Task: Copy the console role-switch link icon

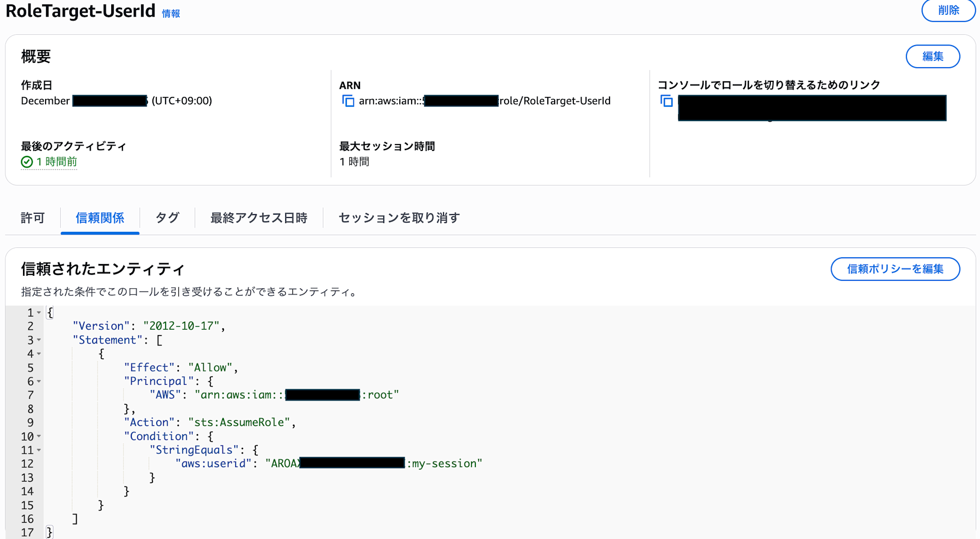Action: (x=667, y=101)
